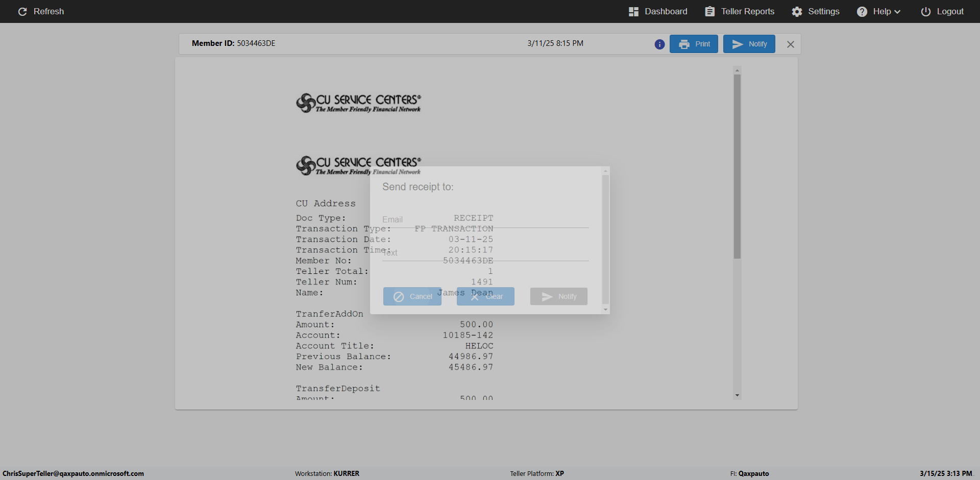Click Notify in the receipt header bar

(749, 44)
